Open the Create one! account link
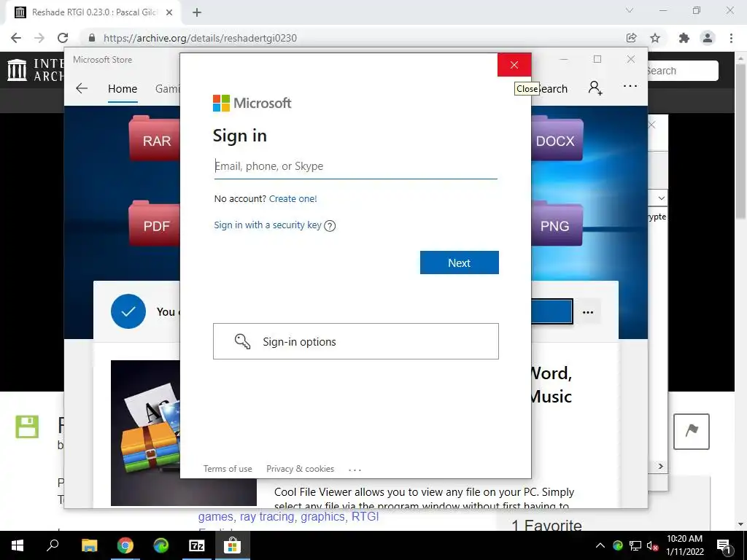The height and width of the screenshot is (560, 747). click(x=293, y=198)
